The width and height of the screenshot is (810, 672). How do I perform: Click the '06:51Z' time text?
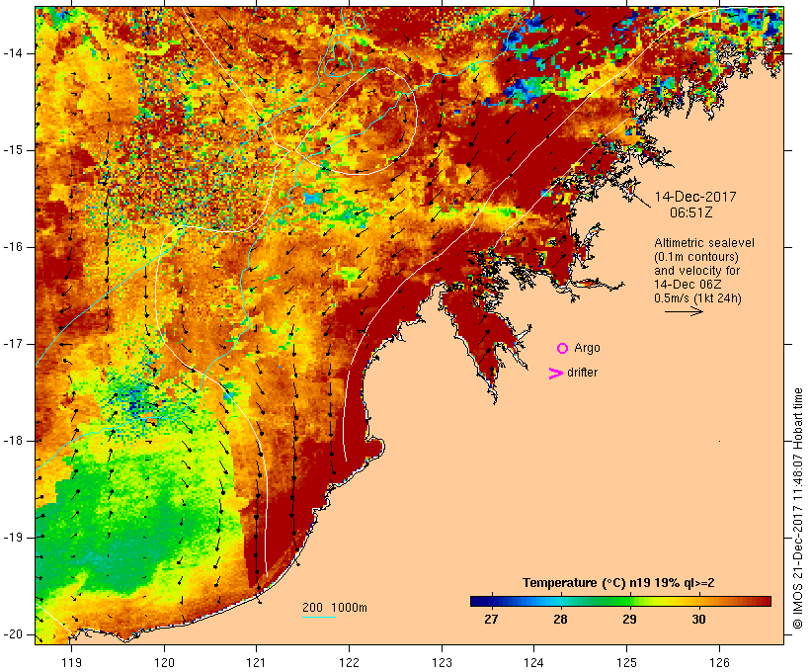click(690, 212)
